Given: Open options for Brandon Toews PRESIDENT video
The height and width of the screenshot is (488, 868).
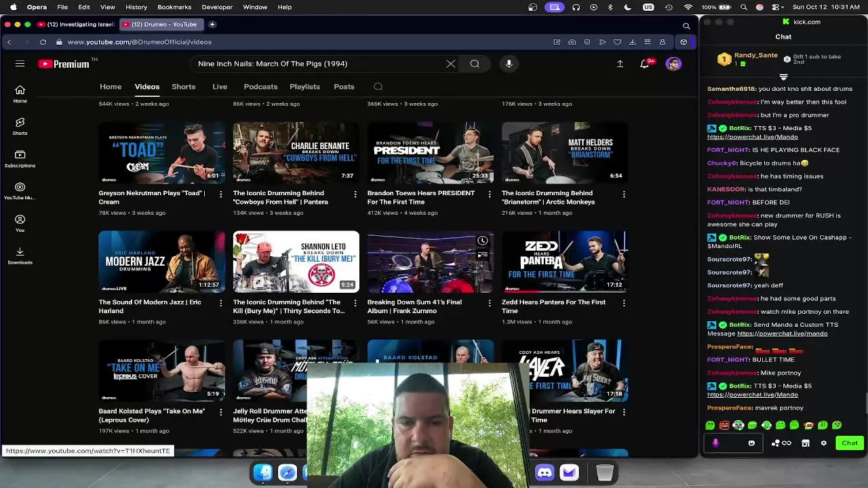Looking at the screenshot, I should 490,194.
